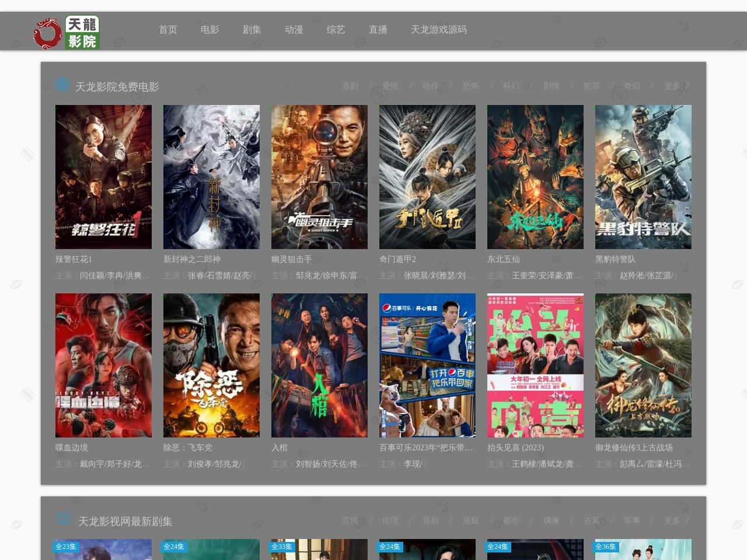Filter movies by 喜剧 genre
The height and width of the screenshot is (560, 747).
[350, 86]
